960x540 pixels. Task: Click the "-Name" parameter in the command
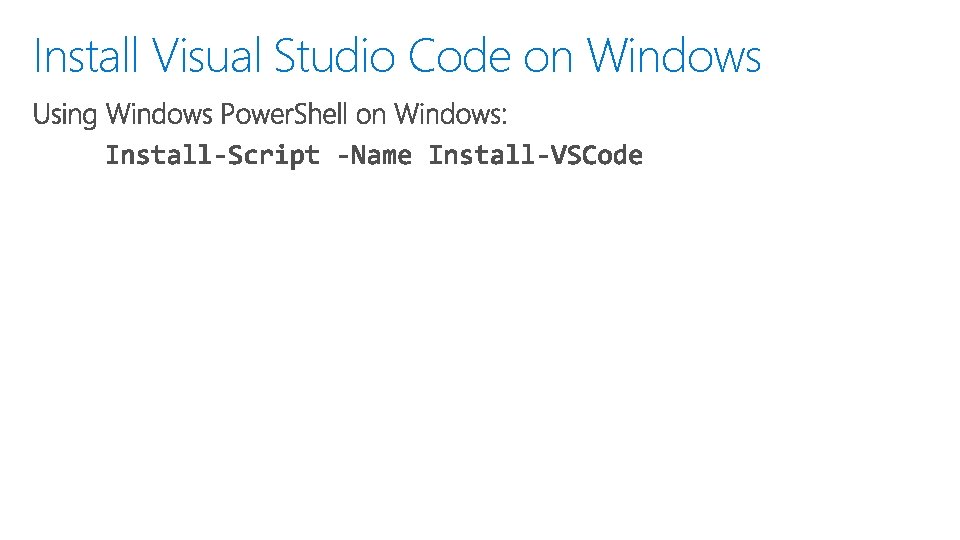(374, 156)
